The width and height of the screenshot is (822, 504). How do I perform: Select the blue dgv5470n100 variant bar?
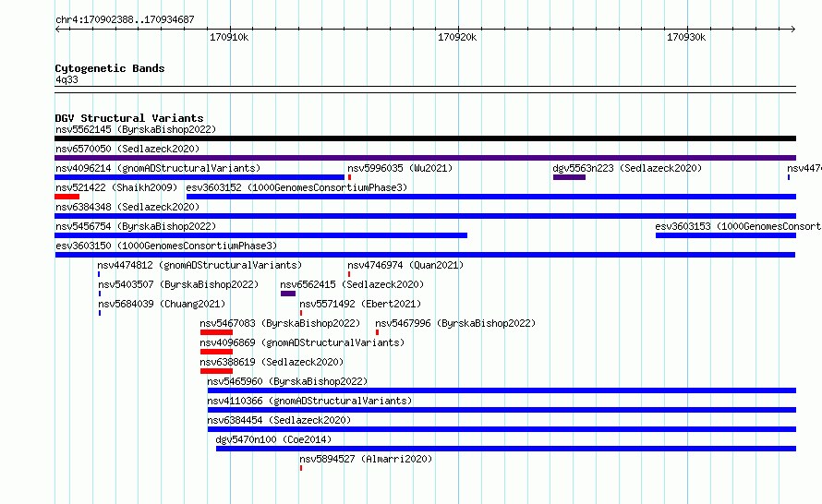(506, 449)
